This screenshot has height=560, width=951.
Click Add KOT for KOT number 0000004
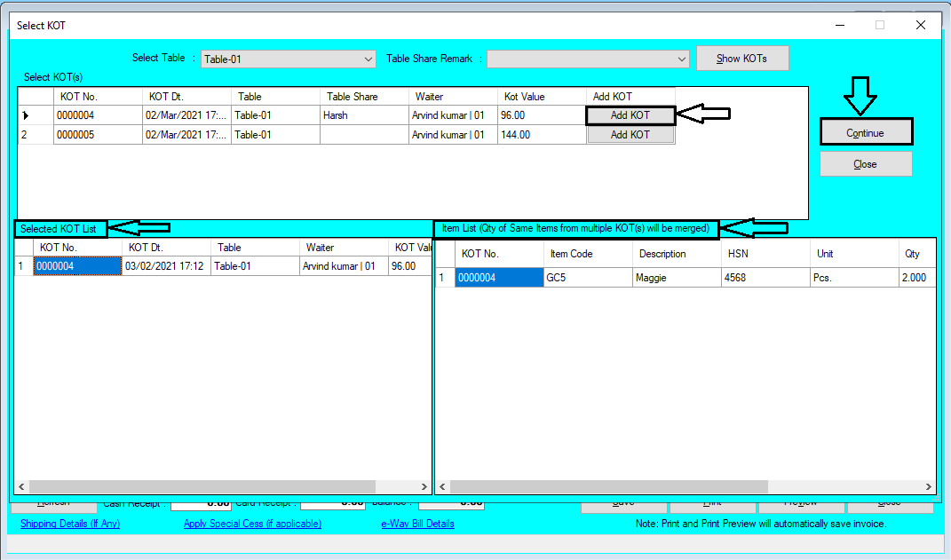pos(630,114)
